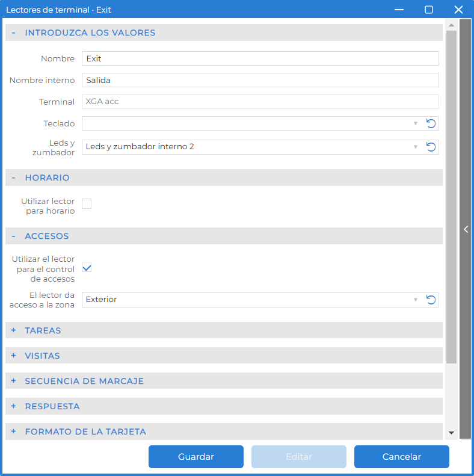Click the scrollbar up arrow
474x476 pixels.
[x=451, y=25]
